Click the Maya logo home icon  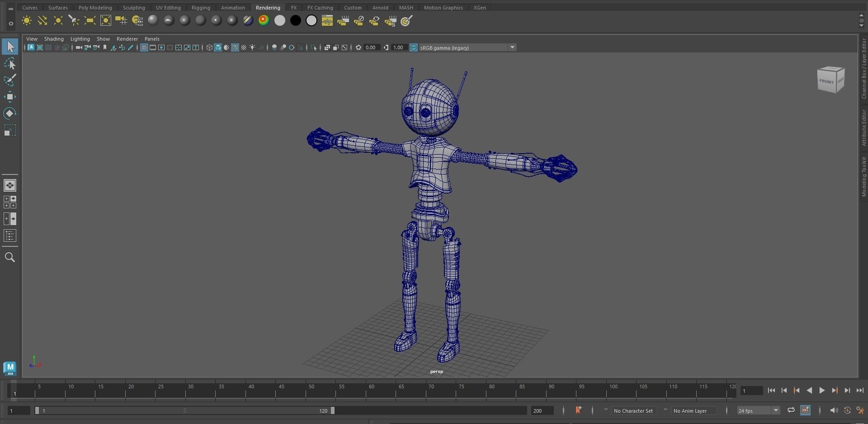tap(10, 368)
